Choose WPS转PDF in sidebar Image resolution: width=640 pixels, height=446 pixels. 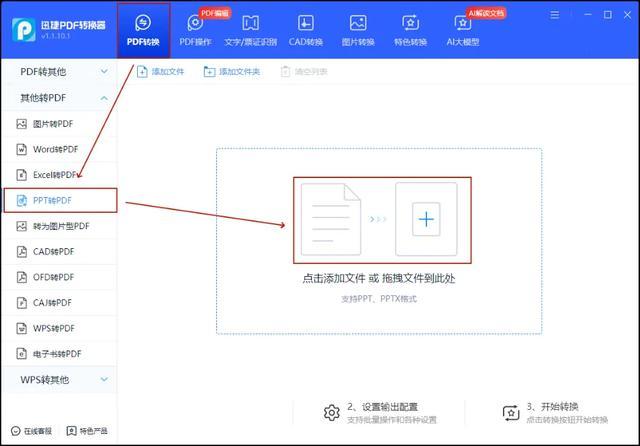click(60, 328)
